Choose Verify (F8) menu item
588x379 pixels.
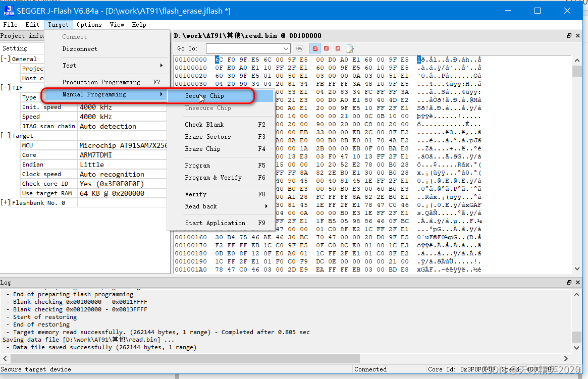point(221,194)
